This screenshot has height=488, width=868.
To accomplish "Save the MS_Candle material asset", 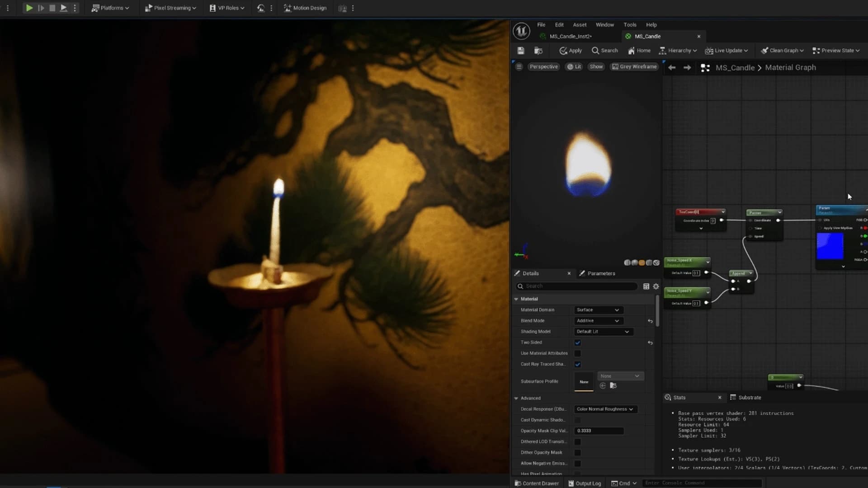I will [x=521, y=51].
